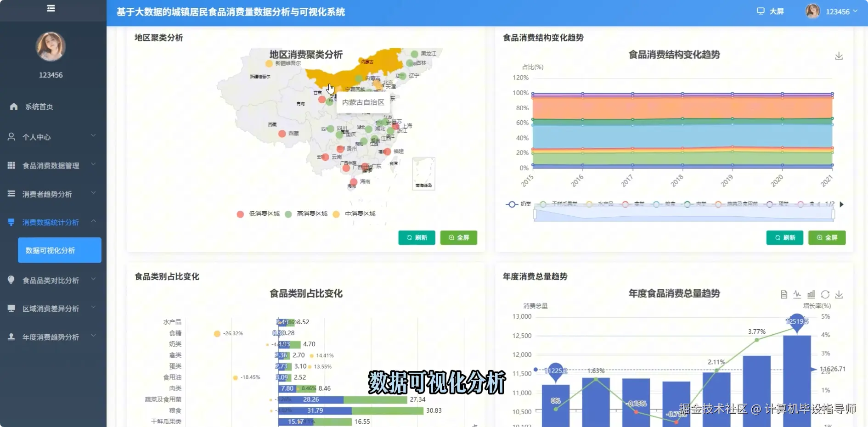Open the 123456 account dropdown
The image size is (868, 427).
click(841, 11)
